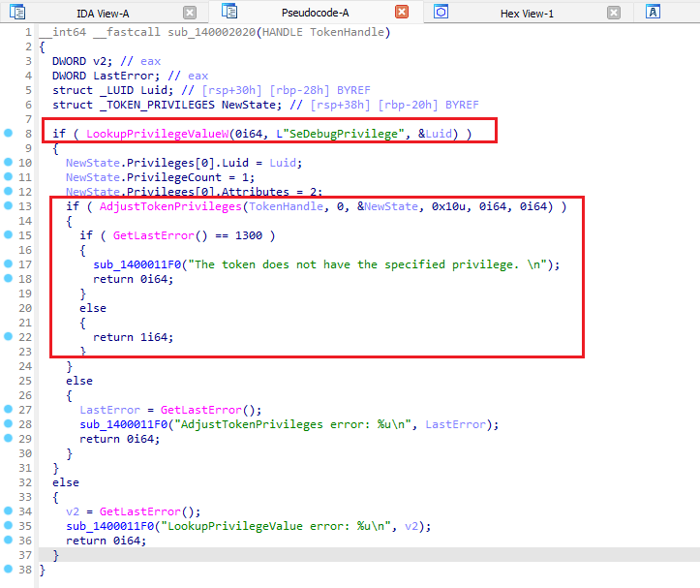Toggle breakpoint dot on line 13
This screenshot has height=588, width=700.
click(x=8, y=205)
